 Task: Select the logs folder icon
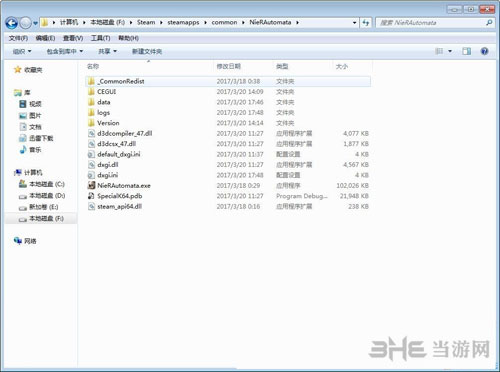(91, 112)
